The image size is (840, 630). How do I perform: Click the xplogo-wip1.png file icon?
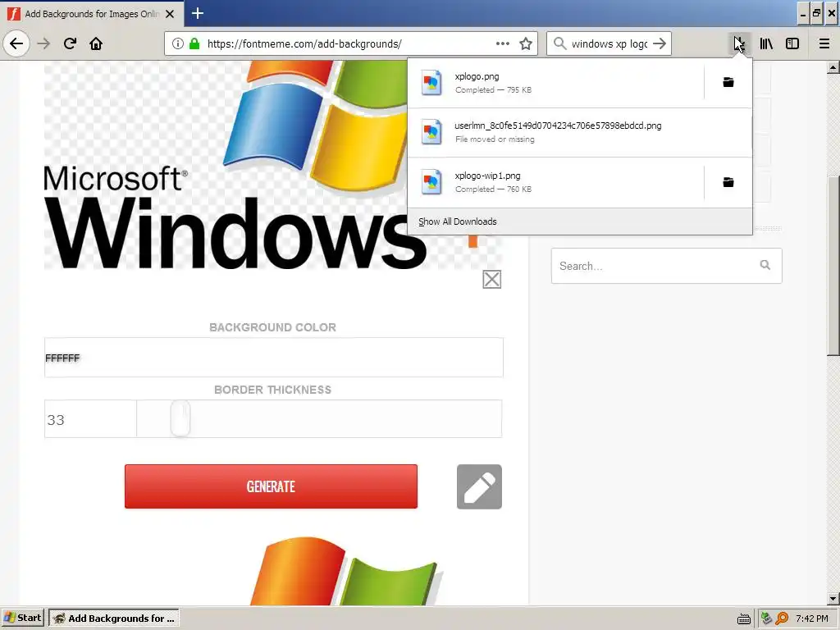tap(431, 181)
